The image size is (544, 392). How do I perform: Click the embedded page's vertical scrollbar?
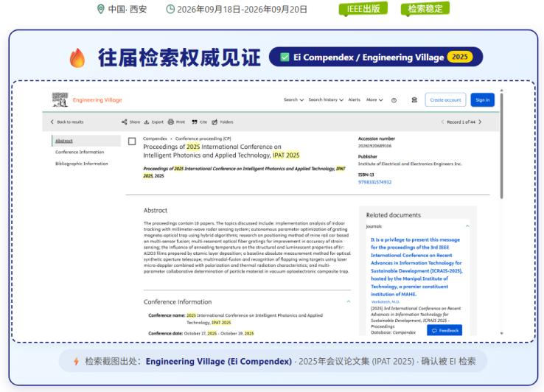click(x=502, y=146)
